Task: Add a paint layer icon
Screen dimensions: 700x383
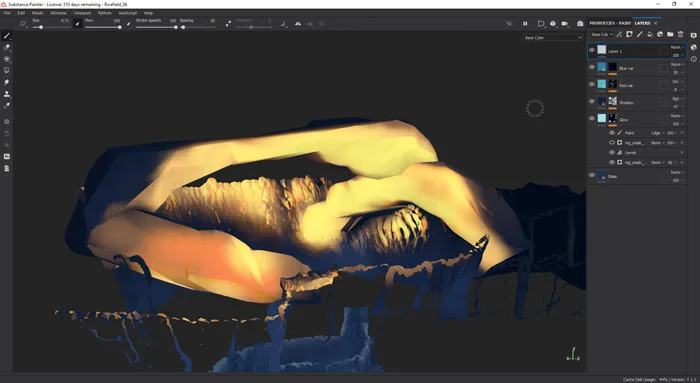Action: tap(640, 34)
